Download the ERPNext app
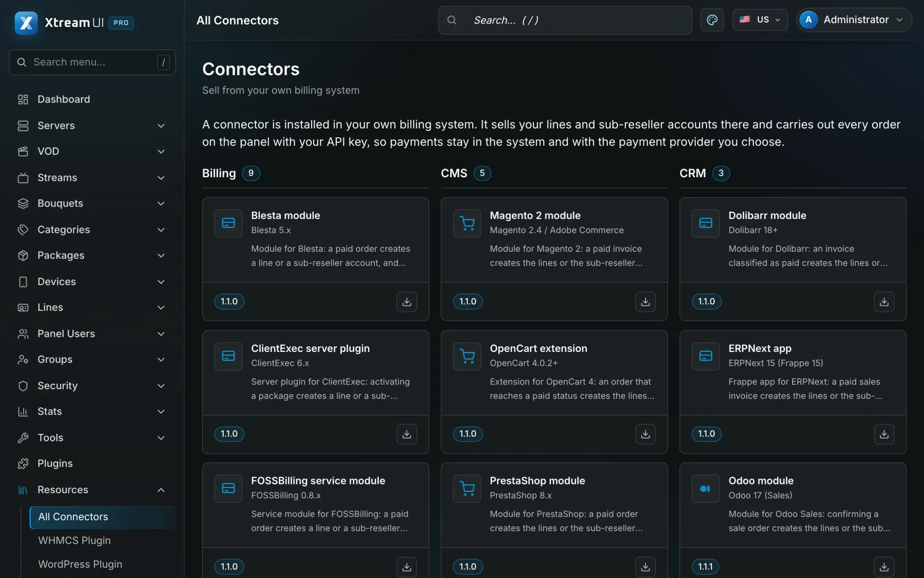 pos(884,434)
